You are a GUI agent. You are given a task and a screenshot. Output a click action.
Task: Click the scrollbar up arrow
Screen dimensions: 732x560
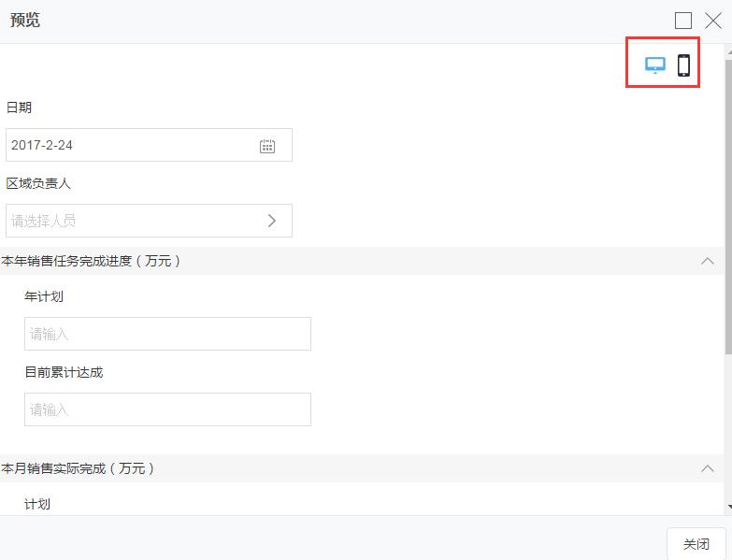(x=728, y=51)
